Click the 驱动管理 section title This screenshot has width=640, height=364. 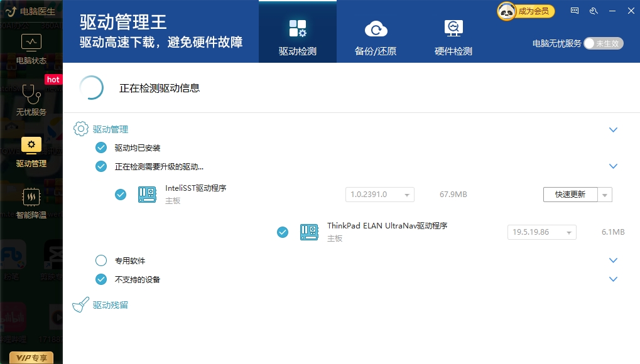[x=110, y=129]
